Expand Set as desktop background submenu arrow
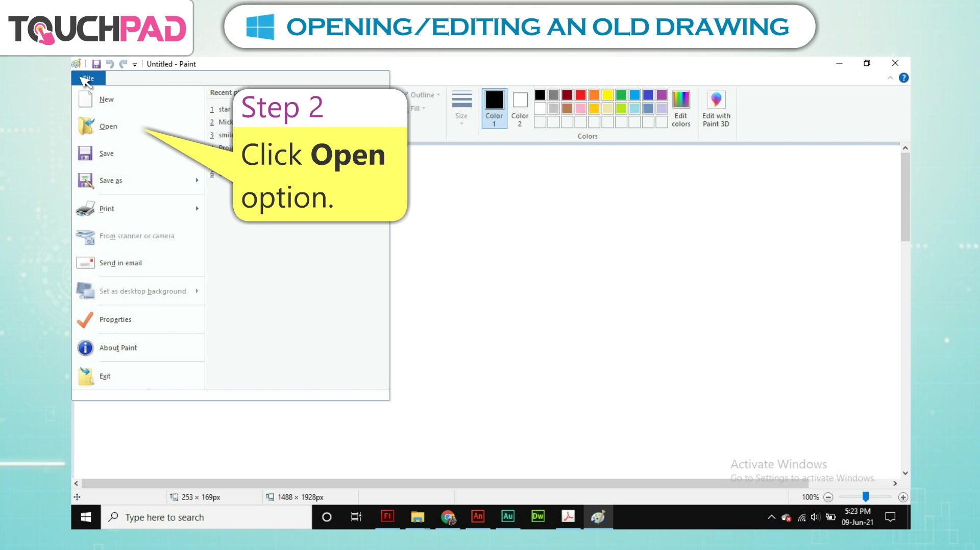The width and height of the screenshot is (980, 550). pos(197,291)
